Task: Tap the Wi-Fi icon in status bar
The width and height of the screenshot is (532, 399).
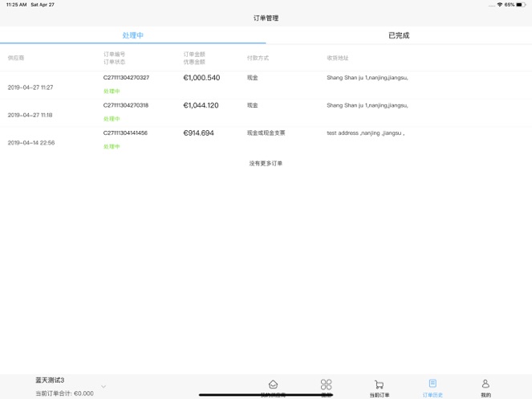Action: click(499, 5)
